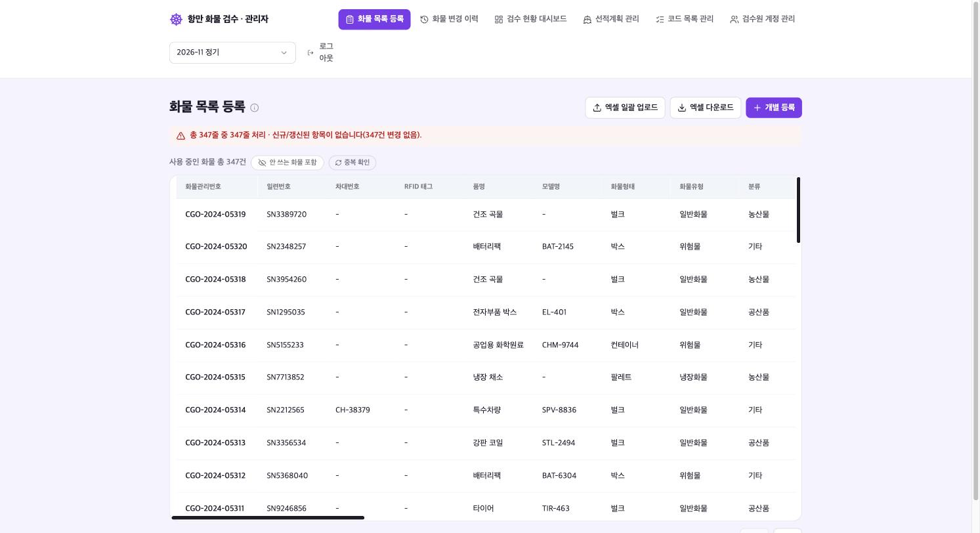The height and width of the screenshot is (533, 980).
Task: Click the red warning triangle icon
Action: [x=181, y=136]
